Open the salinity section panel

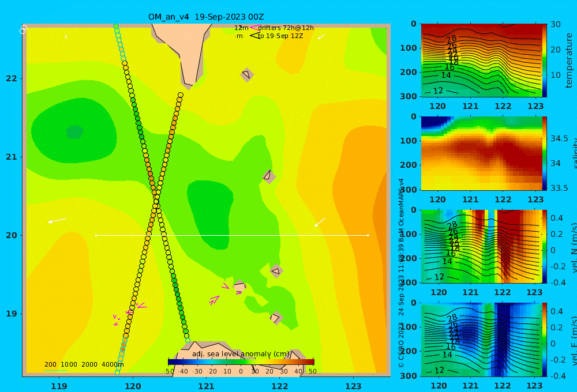pyautogui.click(x=482, y=153)
